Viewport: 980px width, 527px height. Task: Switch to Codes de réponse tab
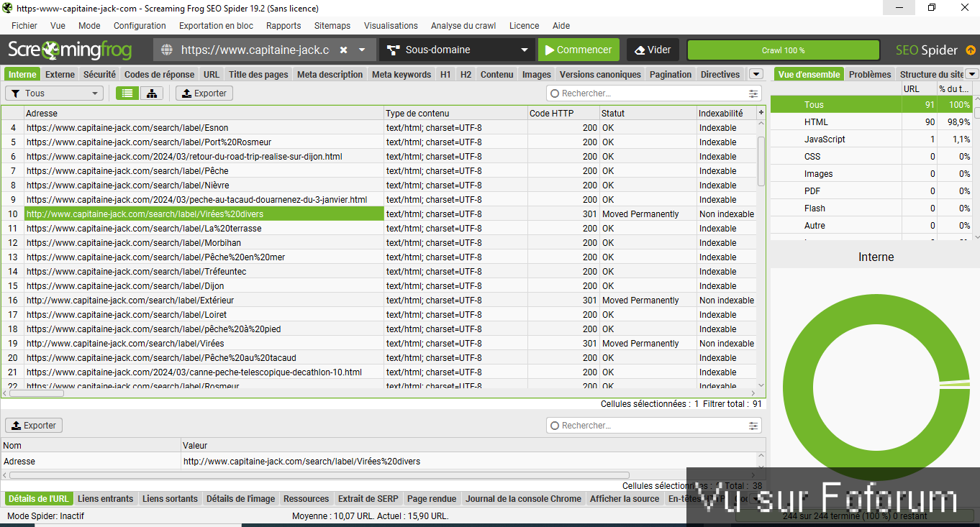pos(159,74)
